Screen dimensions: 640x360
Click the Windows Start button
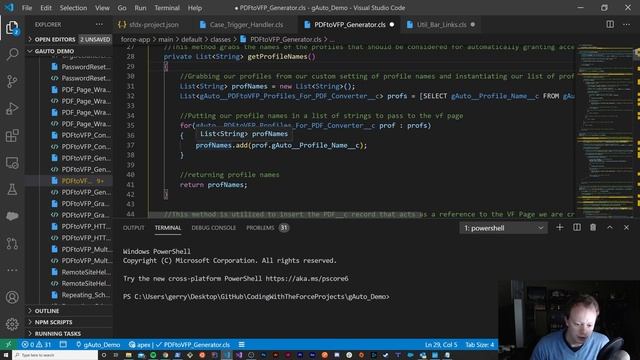point(6,355)
